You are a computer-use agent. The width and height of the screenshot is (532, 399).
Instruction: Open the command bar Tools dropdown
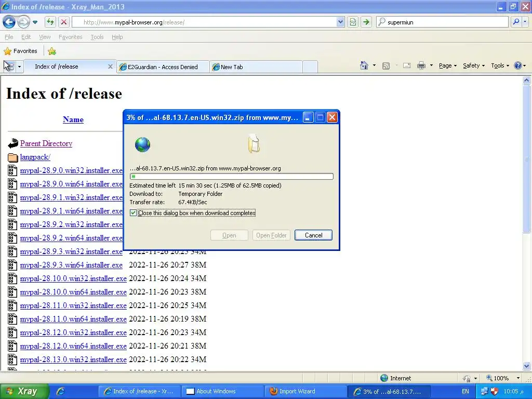pyautogui.click(x=500, y=65)
